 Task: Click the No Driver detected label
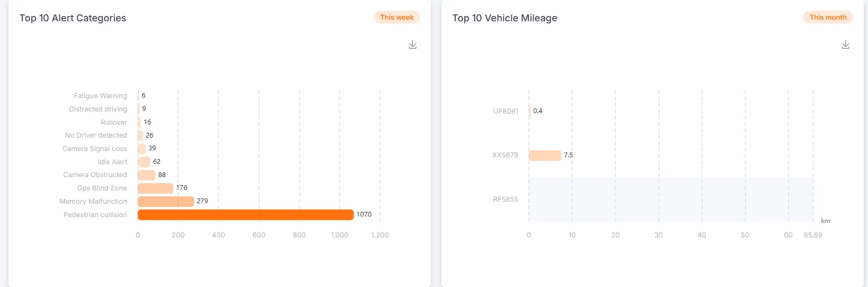[96, 135]
